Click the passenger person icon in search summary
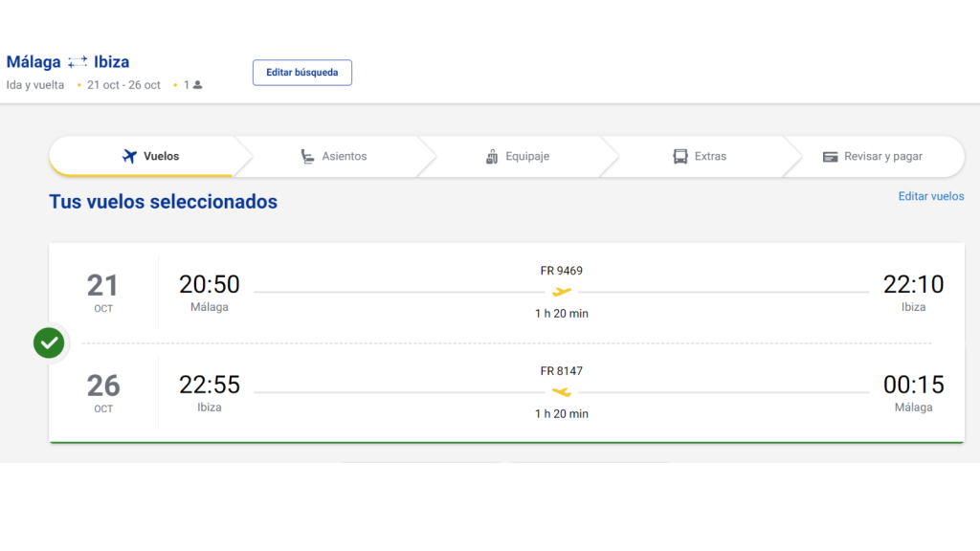 click(197, 85)
